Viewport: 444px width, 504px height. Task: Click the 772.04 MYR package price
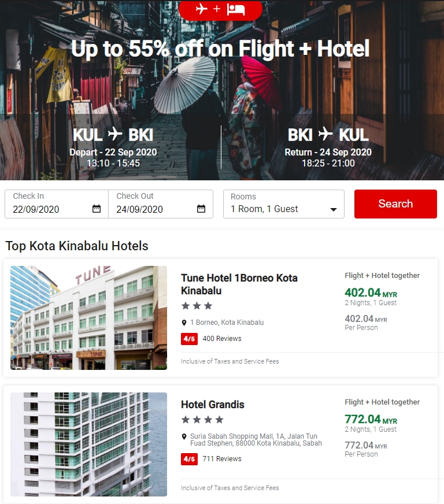371,419
